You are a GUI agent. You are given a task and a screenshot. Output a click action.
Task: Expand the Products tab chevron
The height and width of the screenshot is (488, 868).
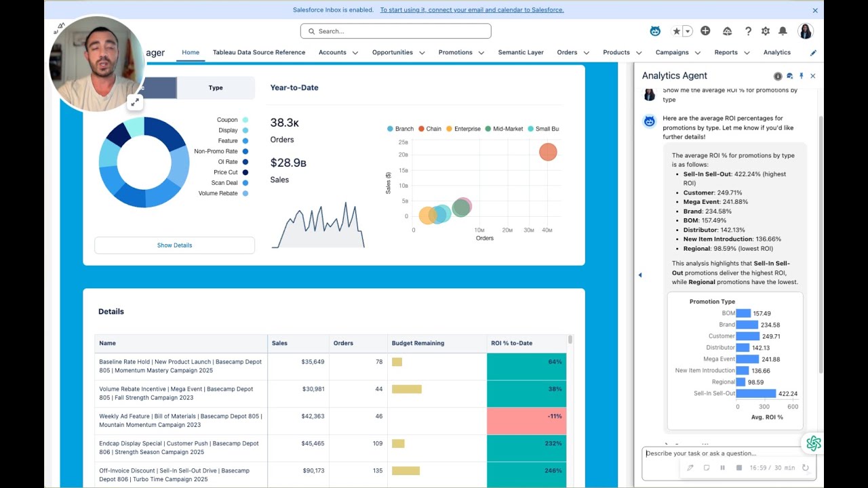point(638,53)
